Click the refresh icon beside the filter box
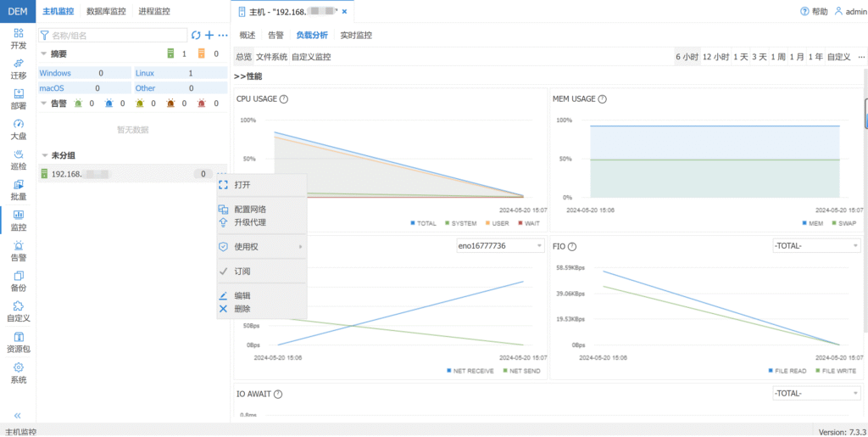868x437 pixels. click(196, 35)
